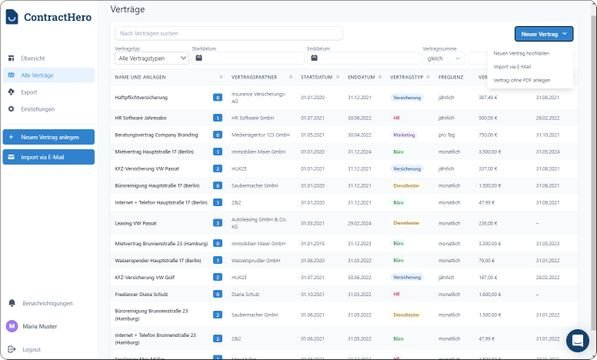Click the Import via E-Mail sidebar button

click(49, 157)
